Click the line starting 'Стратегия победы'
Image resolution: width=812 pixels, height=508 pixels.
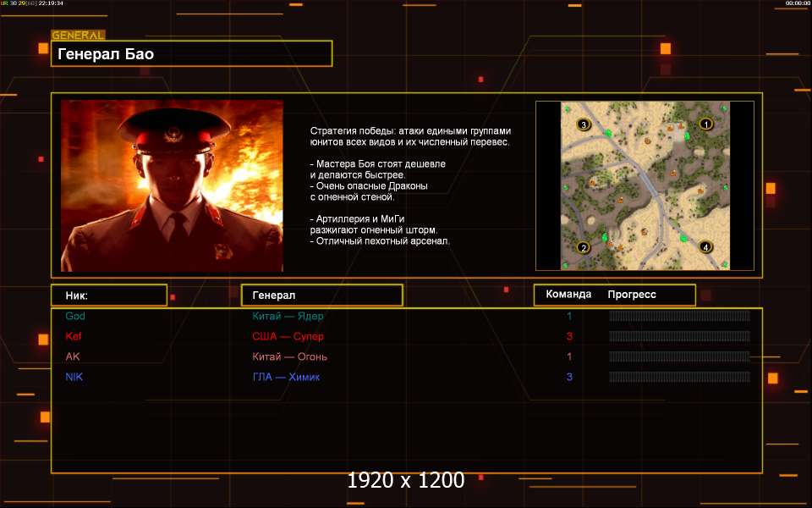pos(411,131)
